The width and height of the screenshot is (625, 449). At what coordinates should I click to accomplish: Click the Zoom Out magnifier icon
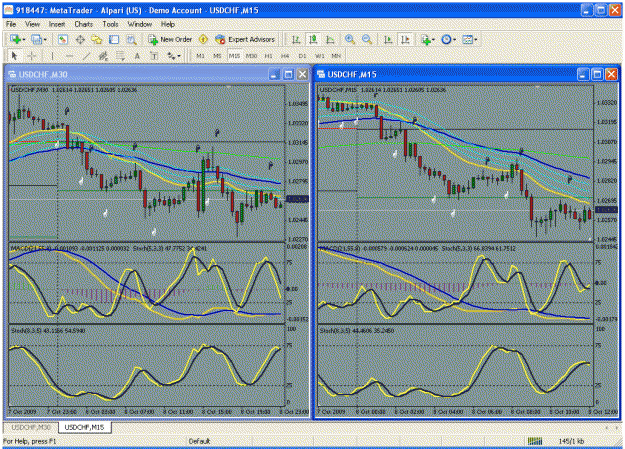[x=367, y=39]
